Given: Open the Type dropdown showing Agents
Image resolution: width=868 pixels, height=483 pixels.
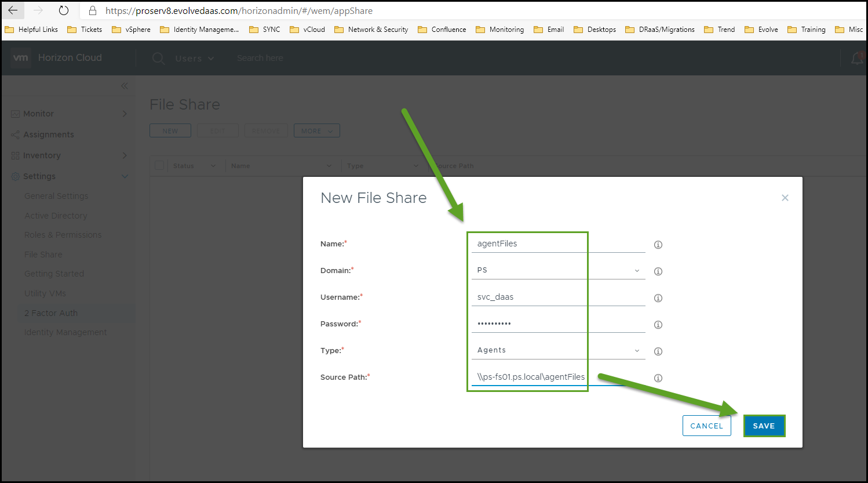Looking at the screenshot, I should pyautogui.click(x=557, y=350).
